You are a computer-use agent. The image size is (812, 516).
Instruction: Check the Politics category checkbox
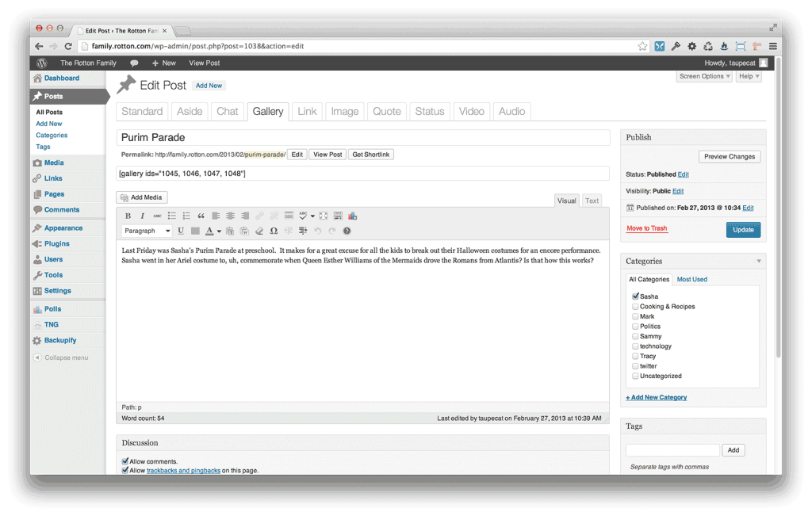tap(636, 327)
